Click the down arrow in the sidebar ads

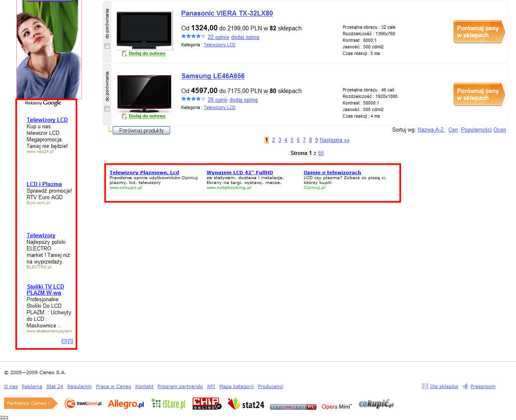70,341
